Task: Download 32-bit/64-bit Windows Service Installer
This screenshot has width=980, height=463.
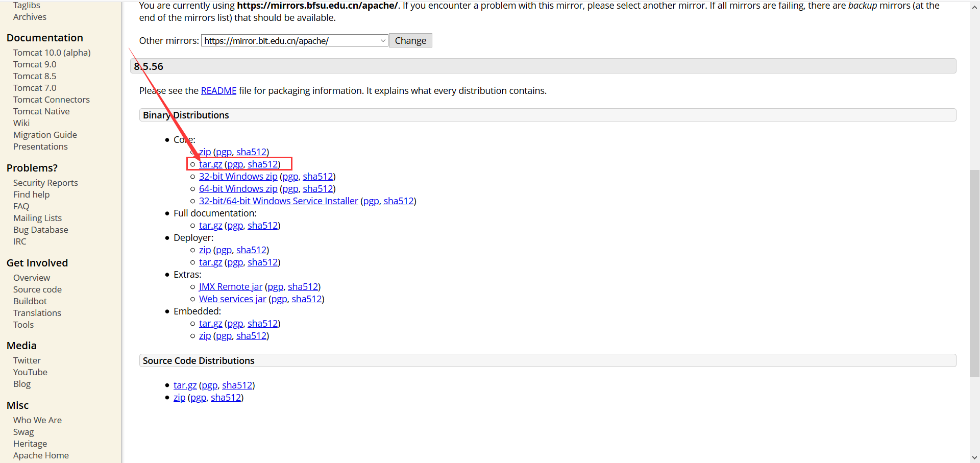Action: (278, 201)
